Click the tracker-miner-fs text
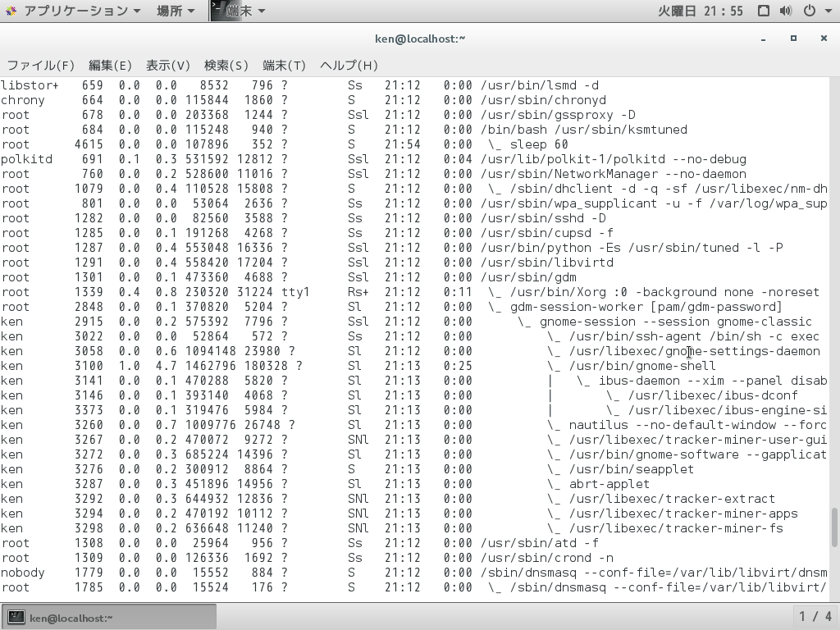Image resolution: width=840 pixels, height=630 pixels. 676,529
